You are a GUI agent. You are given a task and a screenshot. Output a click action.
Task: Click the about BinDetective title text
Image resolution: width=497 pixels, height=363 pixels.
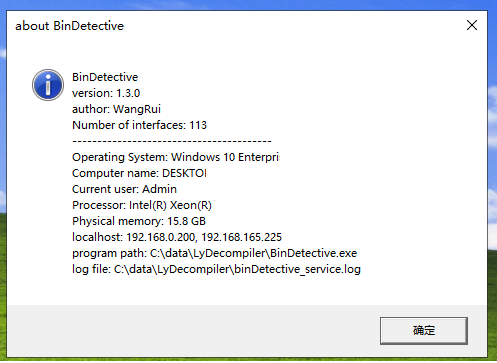[69, 26]
